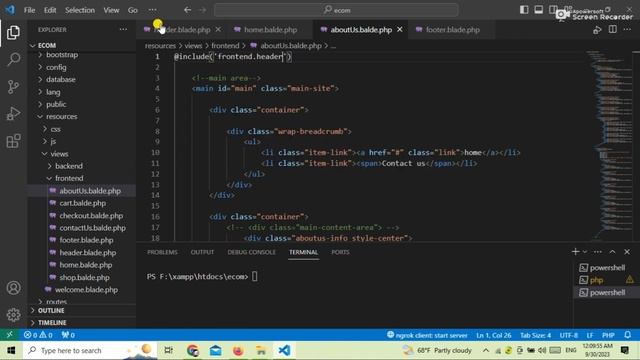Open terminal panel more actions ellipsis

(x=598, y=252)
